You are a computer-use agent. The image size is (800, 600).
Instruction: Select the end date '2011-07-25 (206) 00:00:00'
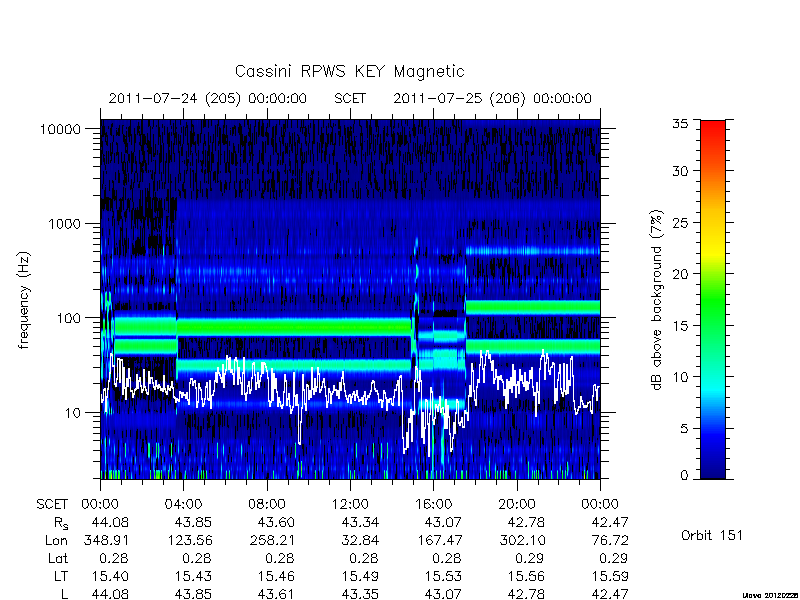pyautogui.click(x=492, y=98)
